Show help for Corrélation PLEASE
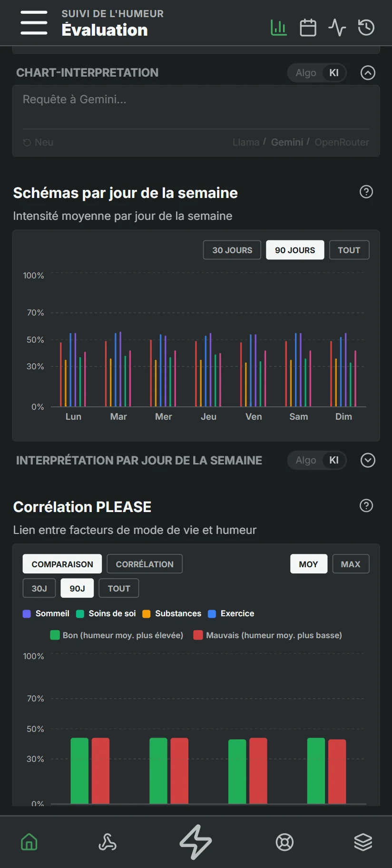Screen dimensions: 392x868 (366, 505)
